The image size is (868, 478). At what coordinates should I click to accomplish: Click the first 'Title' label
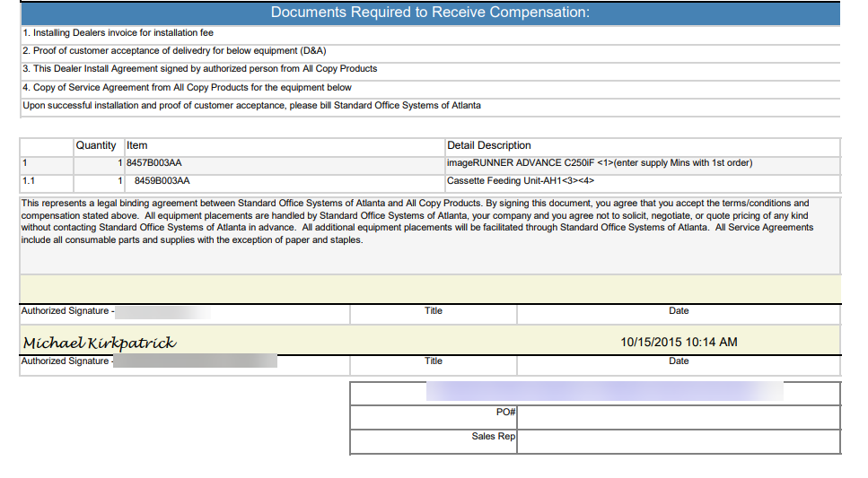[434, 311]
